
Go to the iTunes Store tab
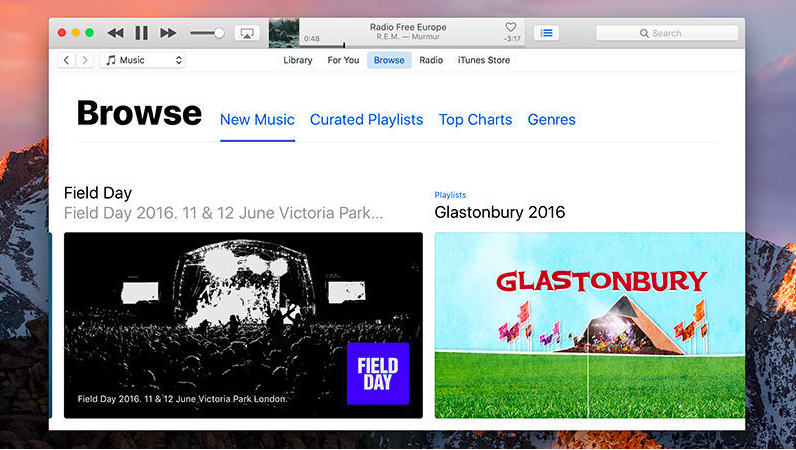484,60
